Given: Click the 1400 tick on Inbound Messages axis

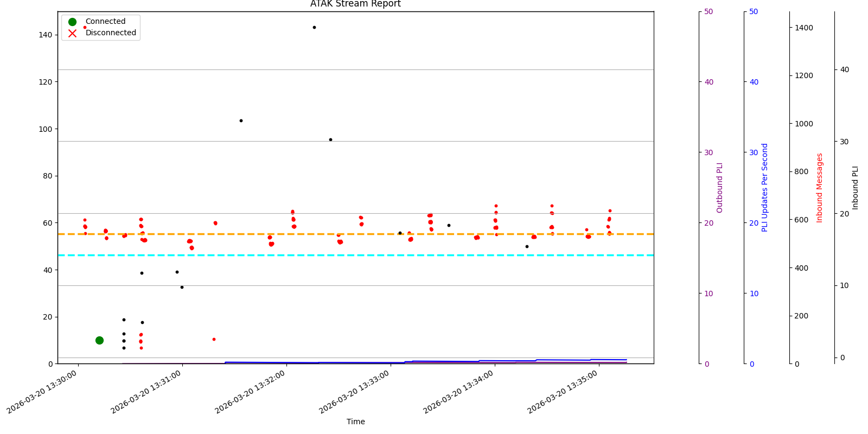Looking at the screenshot, I should [x=804, y=28].
